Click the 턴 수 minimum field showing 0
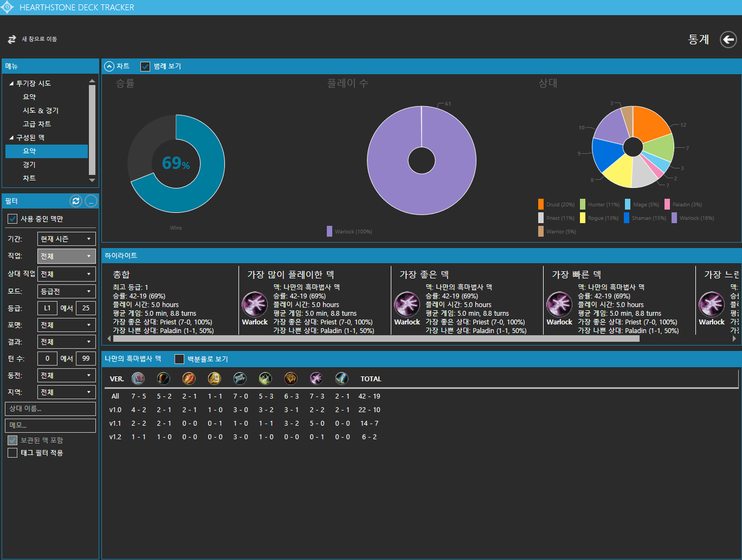 [x=47, y=359]
